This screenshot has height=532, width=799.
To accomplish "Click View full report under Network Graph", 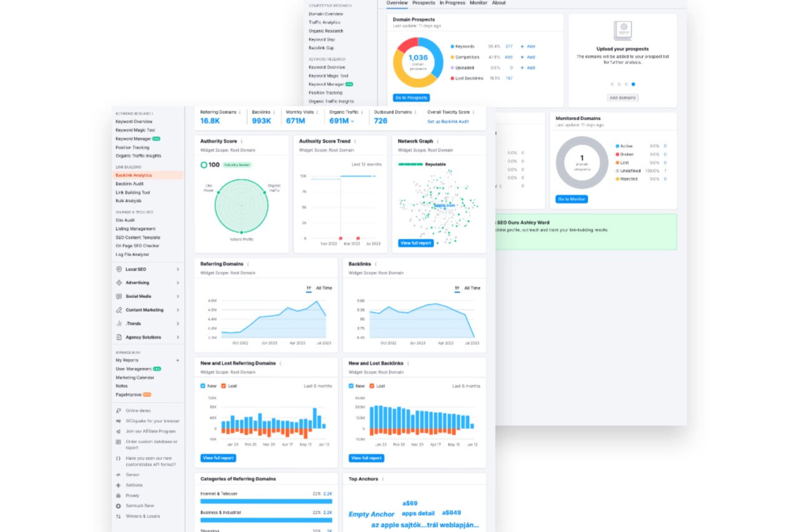I will 416,243.
